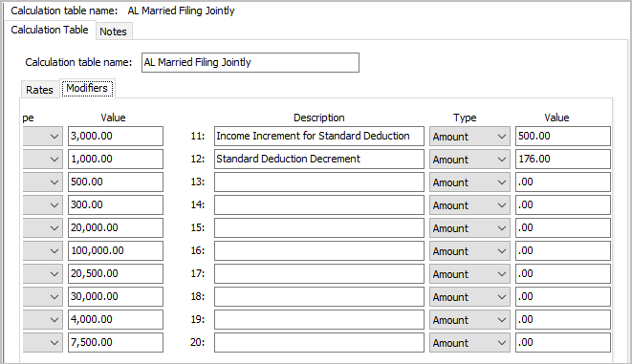Click row 12 value field showing 176.00

[563, 159]
